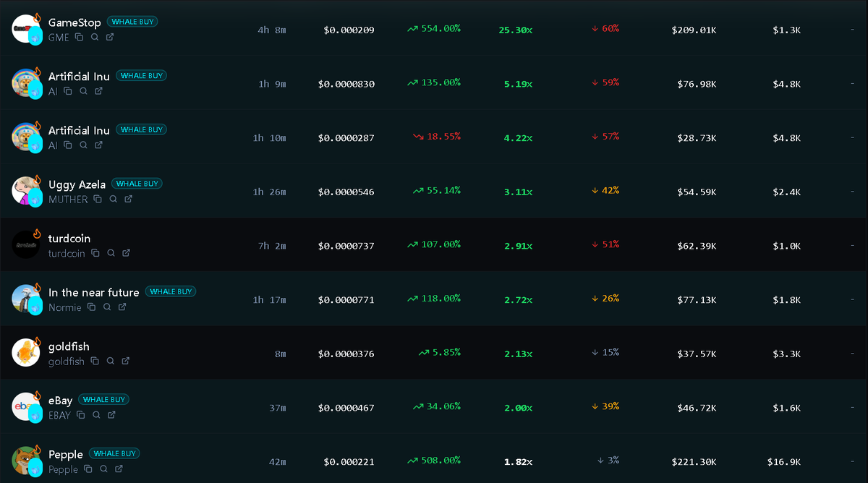Copy AI address in the $0.0000287 row
Viewport: 868px width, 483px height.
pos(68,145)
